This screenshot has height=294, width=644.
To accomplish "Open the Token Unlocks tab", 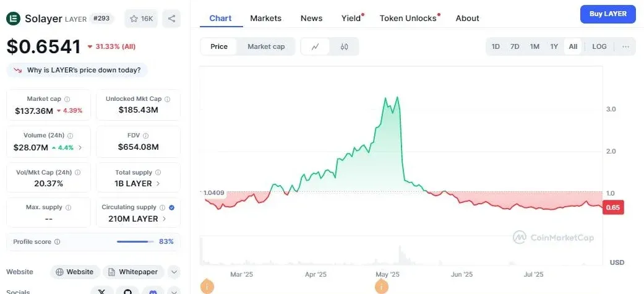I will (408, 18).
